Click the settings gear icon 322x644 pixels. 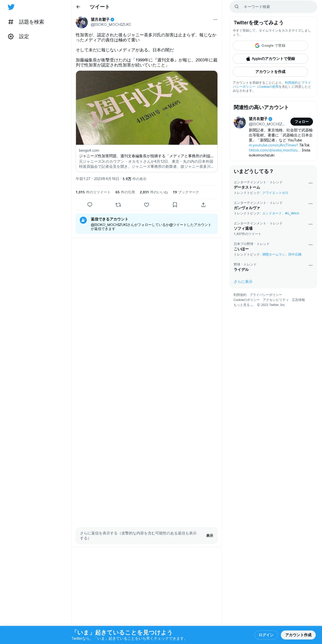[11, 36]
